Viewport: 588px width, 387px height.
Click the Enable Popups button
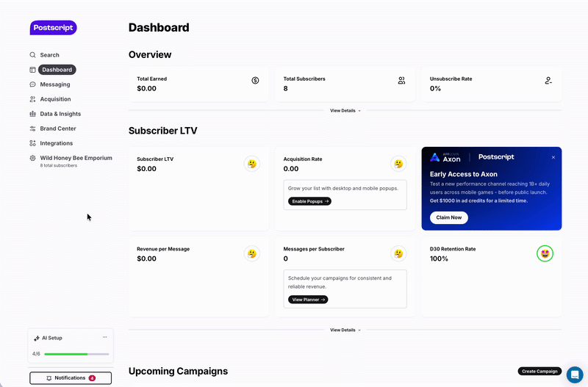tap(309, 201)
